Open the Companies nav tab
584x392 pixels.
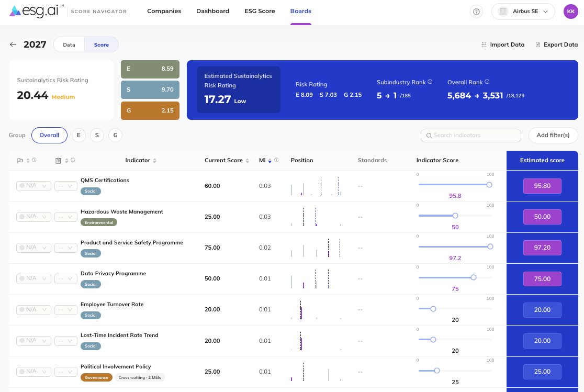[164, 11]
